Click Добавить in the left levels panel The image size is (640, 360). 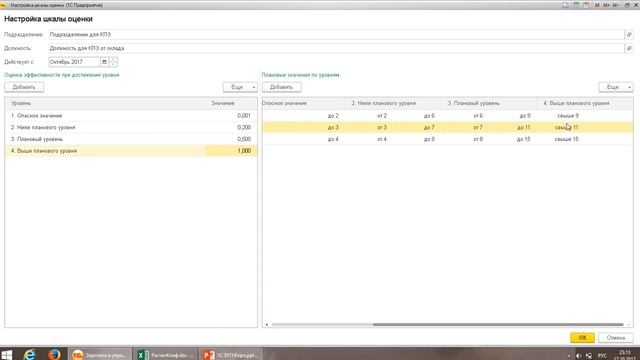pos(24,87)
